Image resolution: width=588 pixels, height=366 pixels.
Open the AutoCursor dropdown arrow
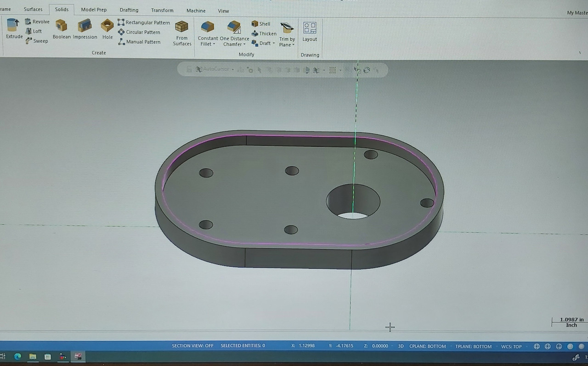[233, 70]
